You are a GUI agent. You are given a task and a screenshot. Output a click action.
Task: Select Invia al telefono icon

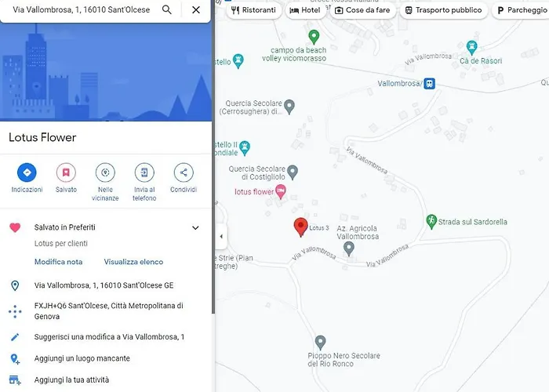click(x=144, y=173)
